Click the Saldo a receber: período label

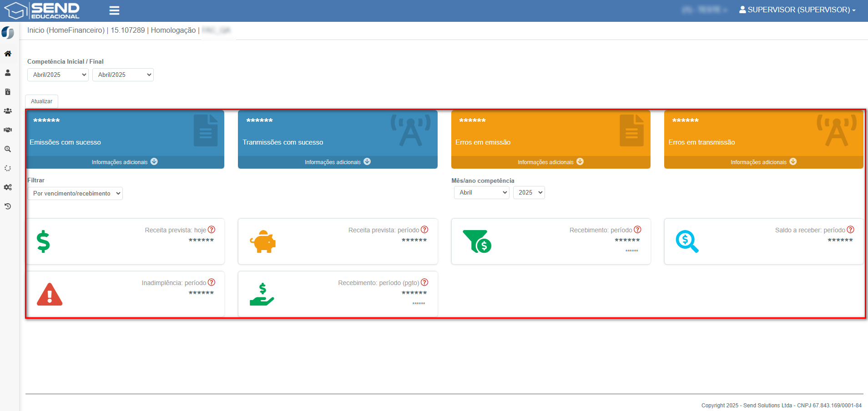point(810,230)
